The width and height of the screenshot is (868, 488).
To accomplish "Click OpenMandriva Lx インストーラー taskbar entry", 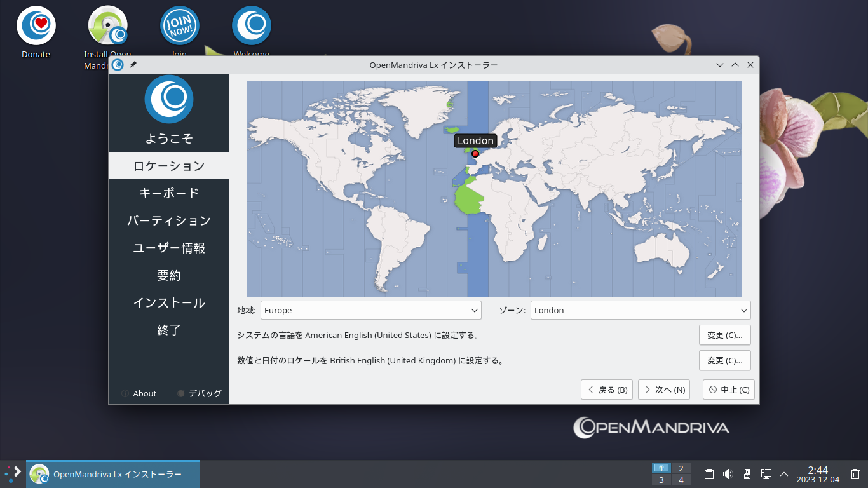I will [113, 474].
